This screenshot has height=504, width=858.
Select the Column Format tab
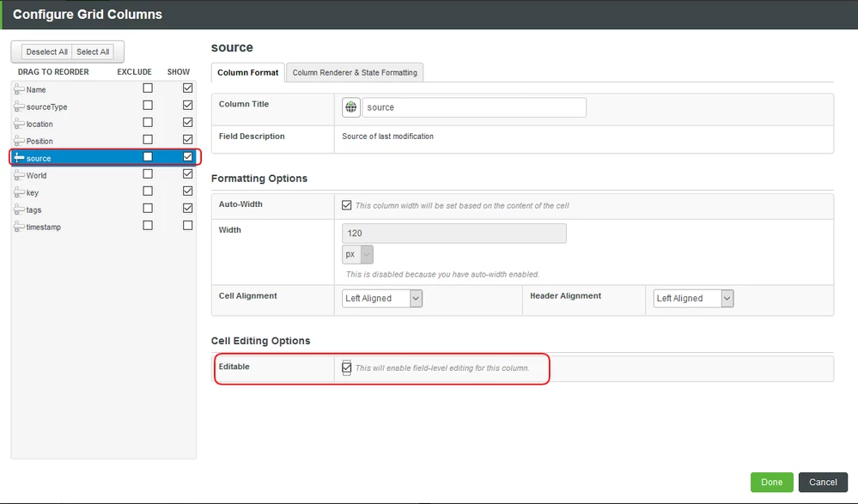point(246,72)
